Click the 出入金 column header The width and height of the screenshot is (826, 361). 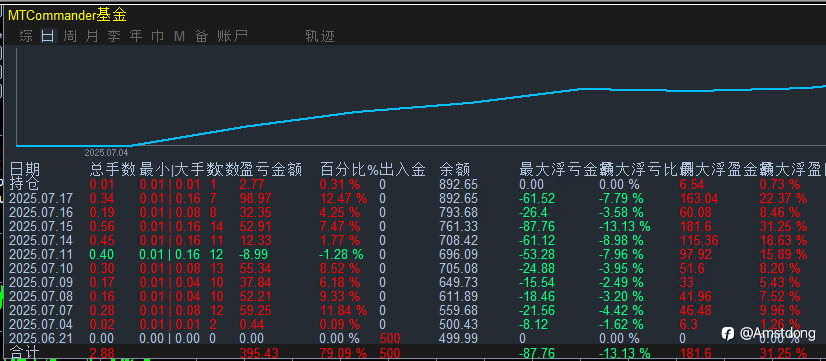pos(402,170)
